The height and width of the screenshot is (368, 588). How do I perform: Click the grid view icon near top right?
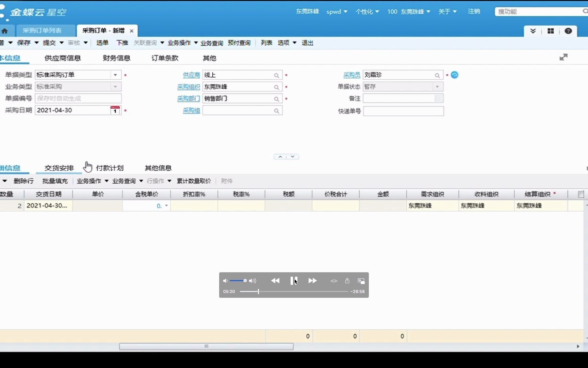point(551,31)
